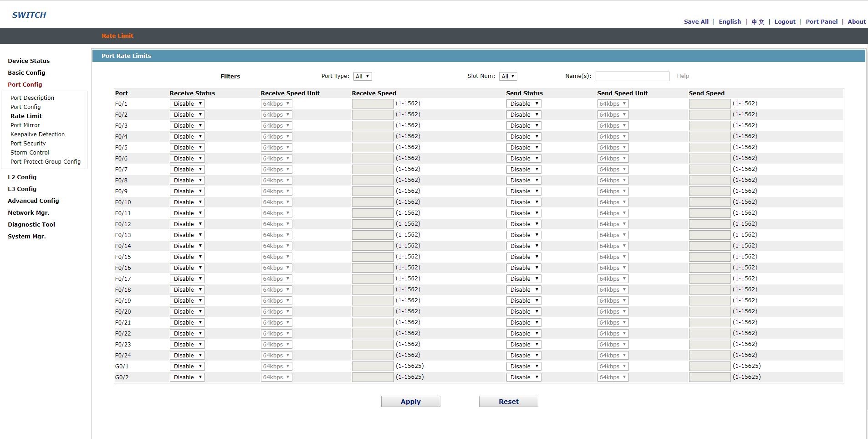
Task: Select Storm Control in sidebar menu
Action: (30, 153)
